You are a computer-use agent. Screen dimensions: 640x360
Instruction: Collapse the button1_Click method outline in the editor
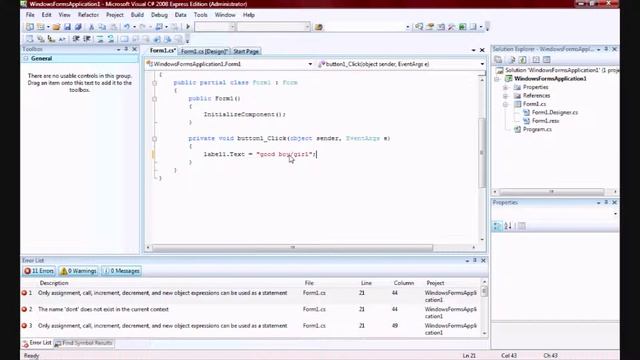coord(154,139)
